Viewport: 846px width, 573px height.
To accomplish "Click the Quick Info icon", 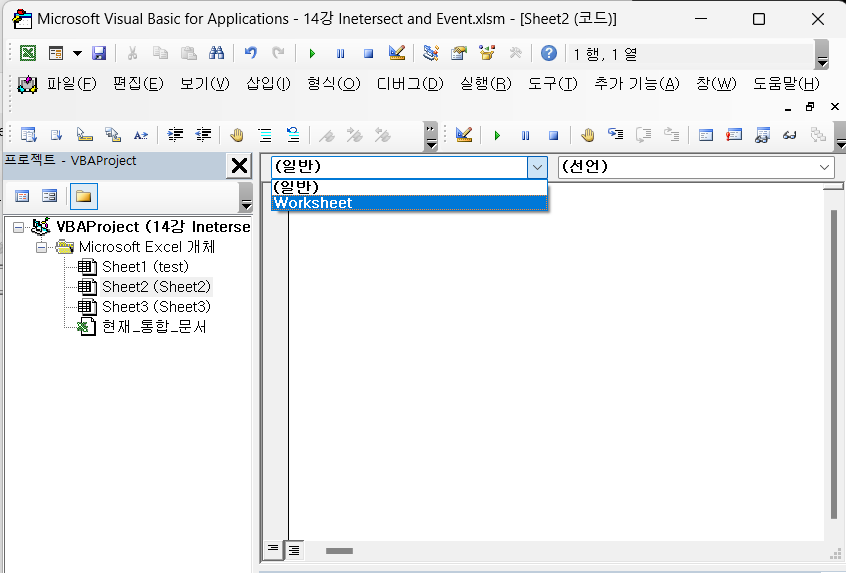I will pyautogui.click(x=85, y=135).
